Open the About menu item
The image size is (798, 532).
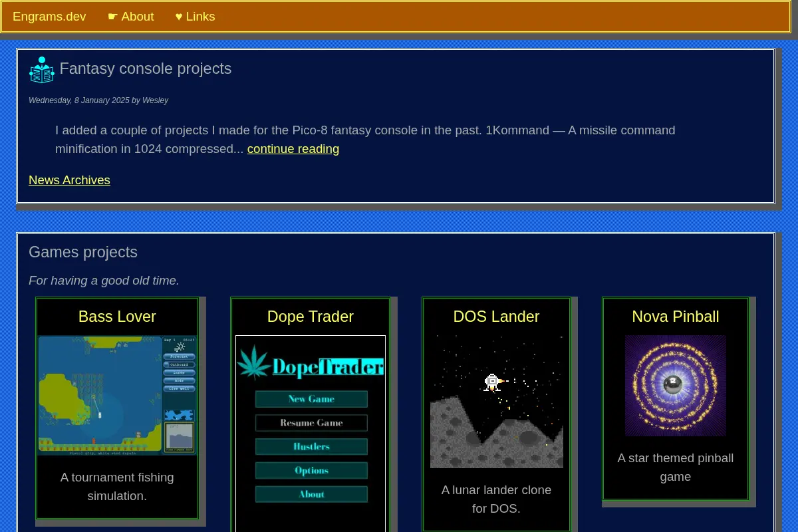click(130, 17)
